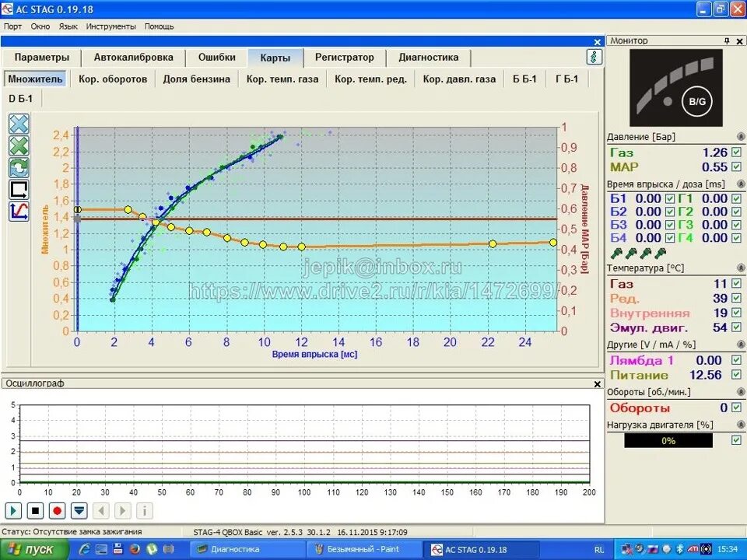
Task: Toggle the Обороты RPM checkbox
Action: [x=737, y=408]
